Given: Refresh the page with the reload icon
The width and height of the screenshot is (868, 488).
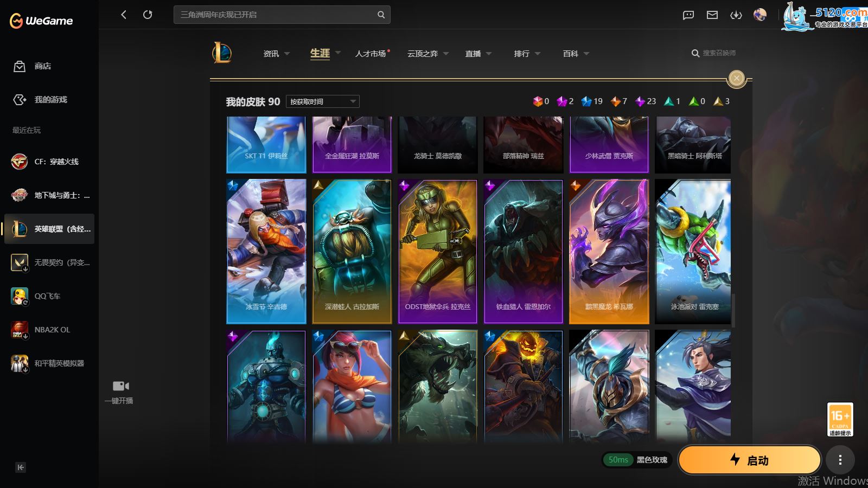Looking at the screenshot, I should point(148,15).
